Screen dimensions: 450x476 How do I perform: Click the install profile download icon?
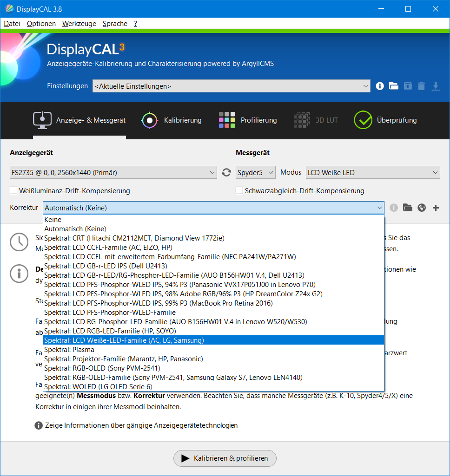(x=436, y=86)
